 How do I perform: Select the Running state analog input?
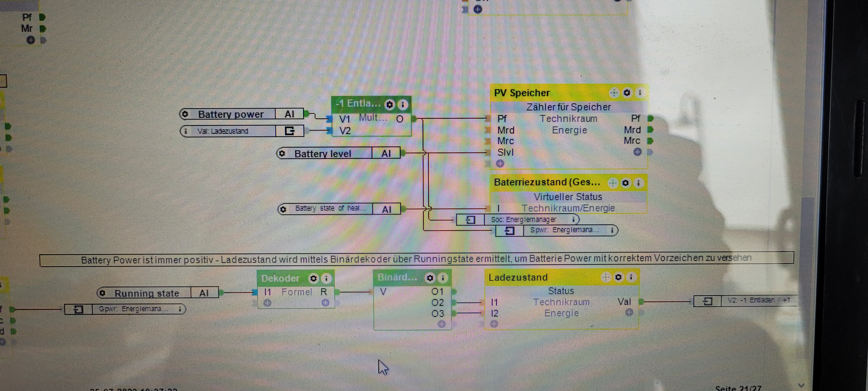click(x=147, y=293)
